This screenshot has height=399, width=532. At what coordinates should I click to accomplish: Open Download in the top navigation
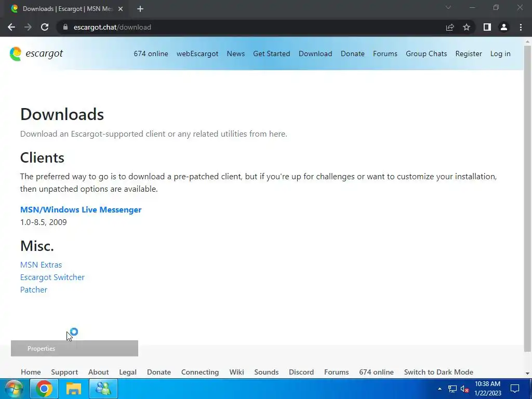tap(315, 54)
